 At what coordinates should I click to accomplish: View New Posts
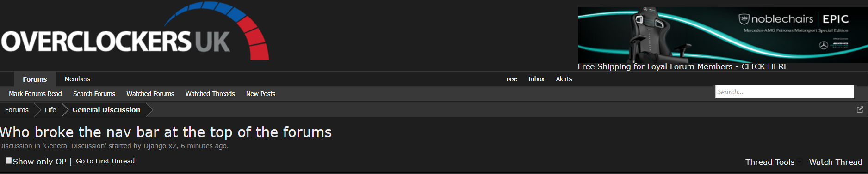click(260, 94)
